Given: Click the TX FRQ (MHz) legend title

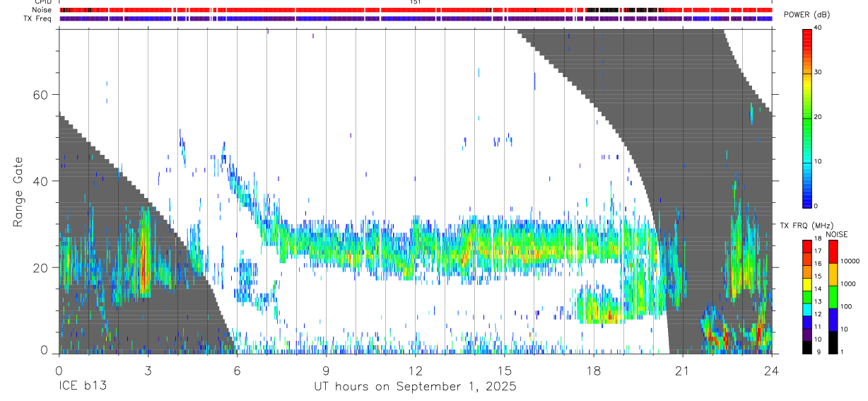Looking at the screenshot, I should click(x=808, y=226).
